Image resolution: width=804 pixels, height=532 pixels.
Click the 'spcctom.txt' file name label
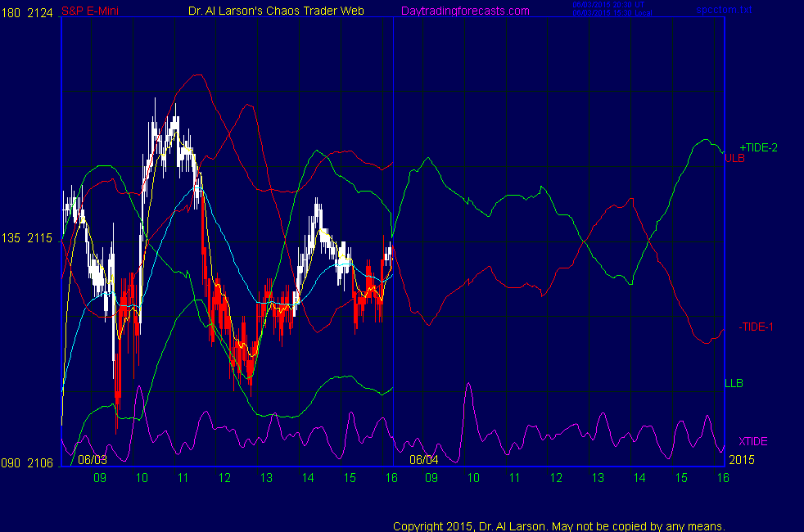pyautogui.click(x=724, y=9)
